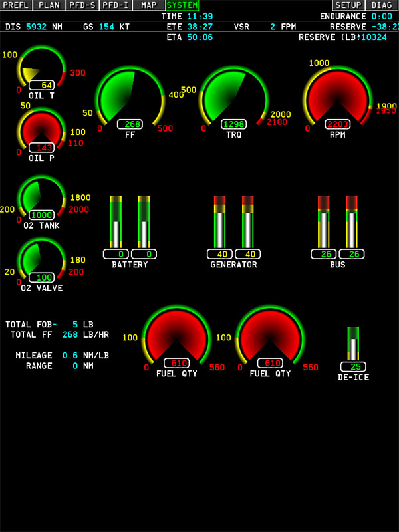Click the TOTAL FF 268 LB/HR value

[x=70, y=335]
